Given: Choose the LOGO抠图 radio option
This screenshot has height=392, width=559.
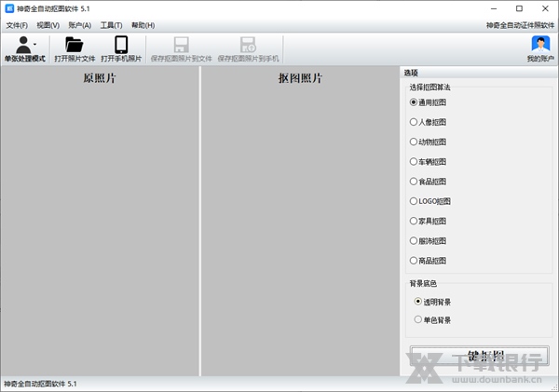Looking at the screenshot, I should click(415, 200).
